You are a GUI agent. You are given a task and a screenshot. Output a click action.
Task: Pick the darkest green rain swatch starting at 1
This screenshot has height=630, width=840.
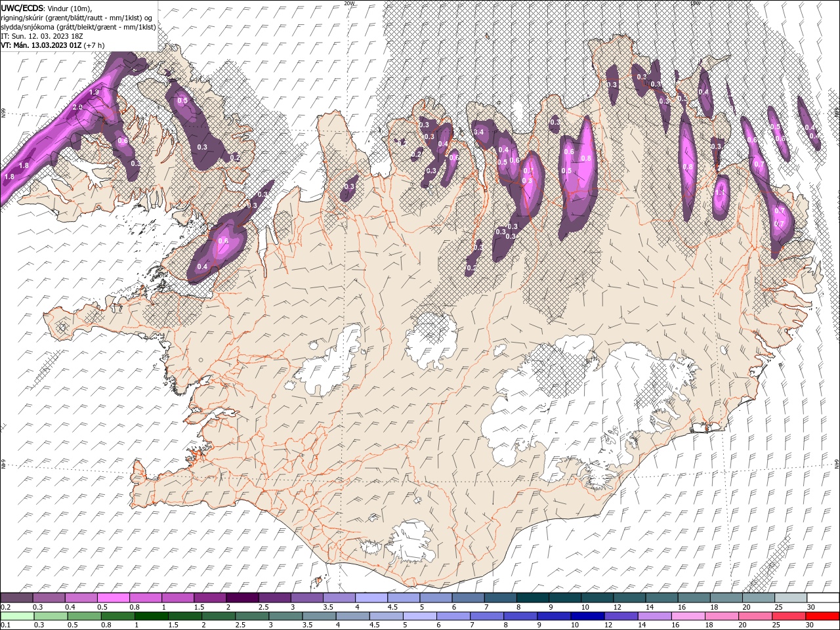(152, 616)
